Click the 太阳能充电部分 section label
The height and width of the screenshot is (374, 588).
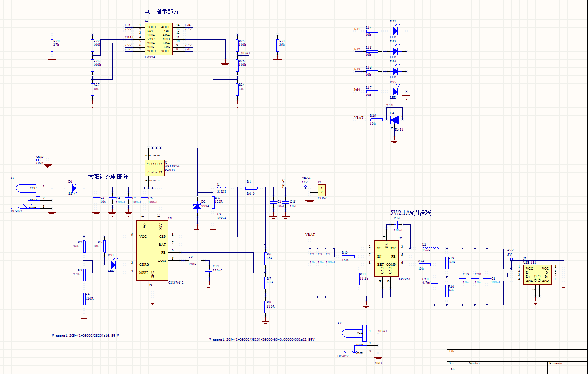click(108, 177)
